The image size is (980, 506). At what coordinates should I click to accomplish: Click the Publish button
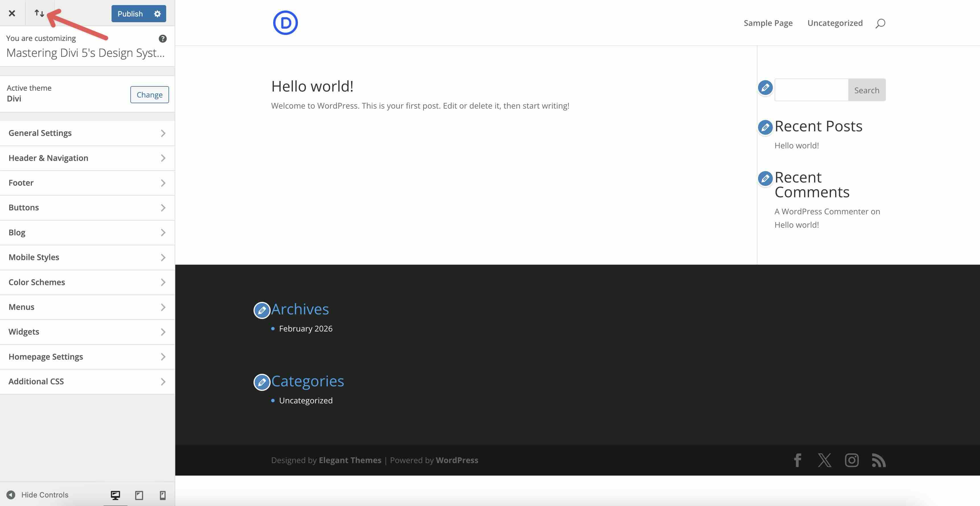pyautogui.click(x=130, y=13)
